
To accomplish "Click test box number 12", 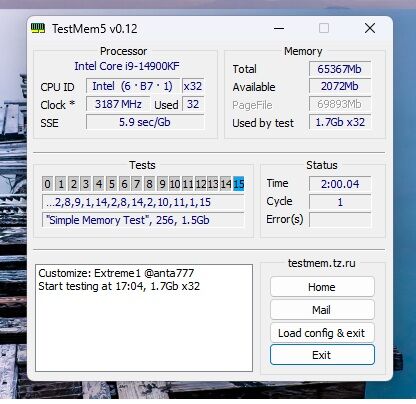I will (x=200, y=184).
